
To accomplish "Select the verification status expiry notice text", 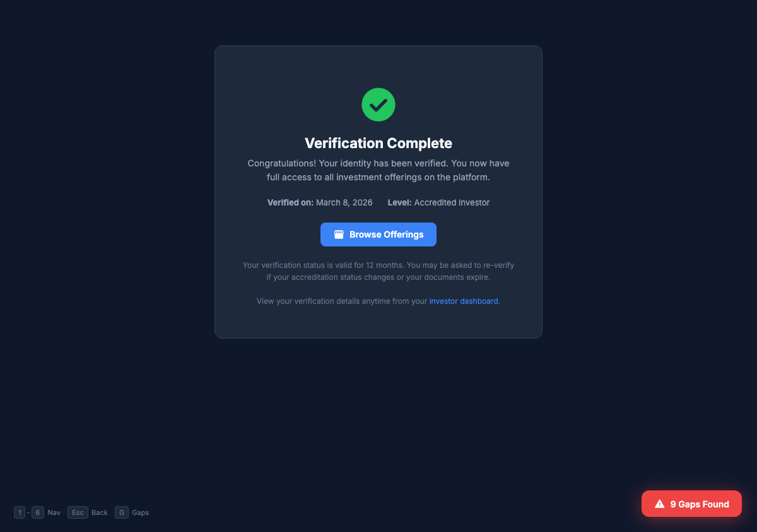I will point(378,271).
